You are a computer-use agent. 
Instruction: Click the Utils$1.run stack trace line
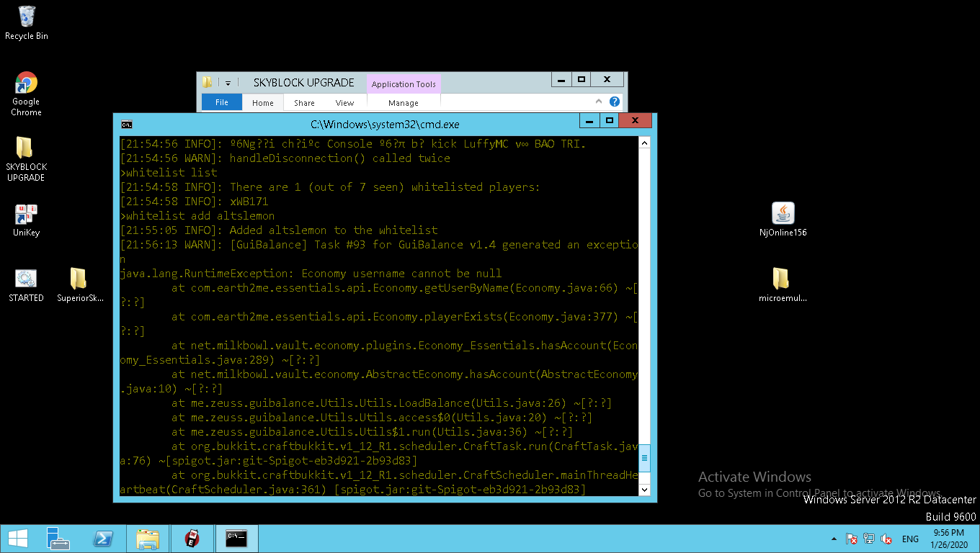point(373,432)
